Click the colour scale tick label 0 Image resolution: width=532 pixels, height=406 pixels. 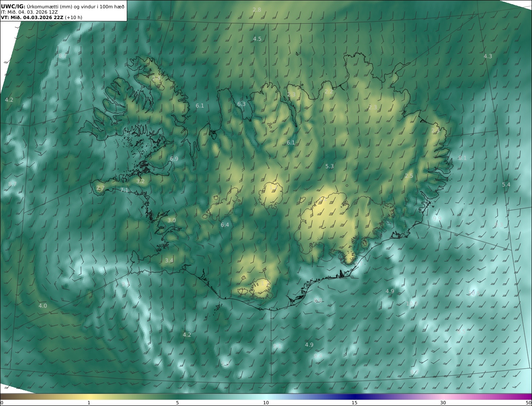(x=1, y=403)
